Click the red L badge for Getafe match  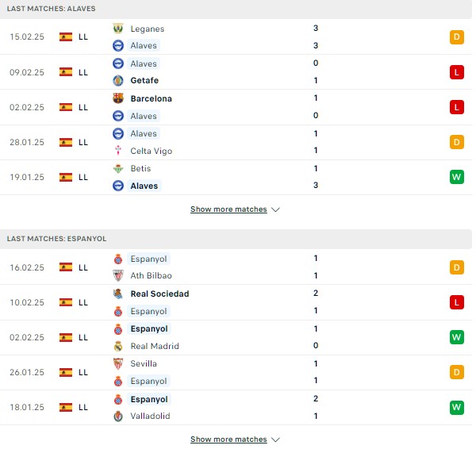(457, 72)
